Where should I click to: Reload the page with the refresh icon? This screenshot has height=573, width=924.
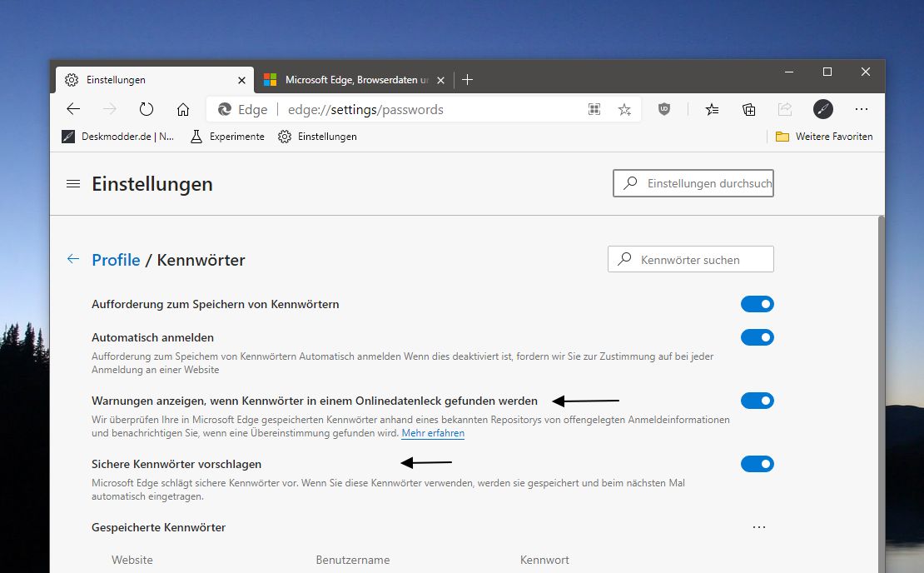click(147, 109)
